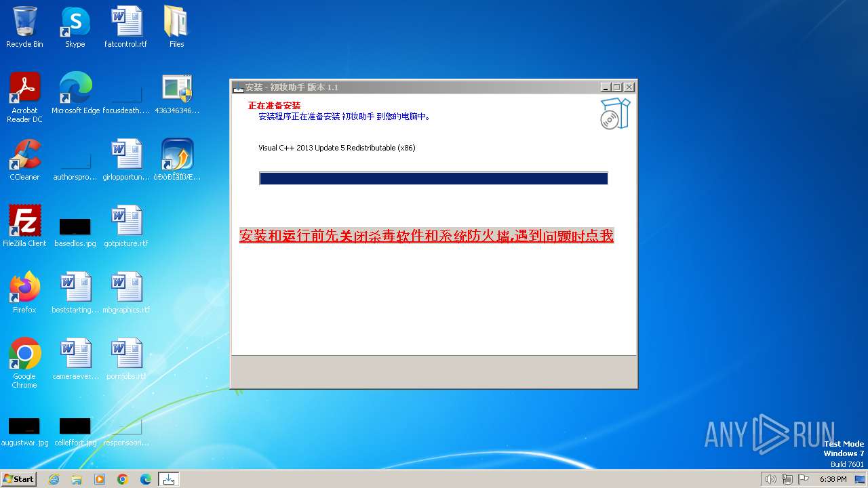Select the fatcontrol.rtf document icon

[126, 27]
